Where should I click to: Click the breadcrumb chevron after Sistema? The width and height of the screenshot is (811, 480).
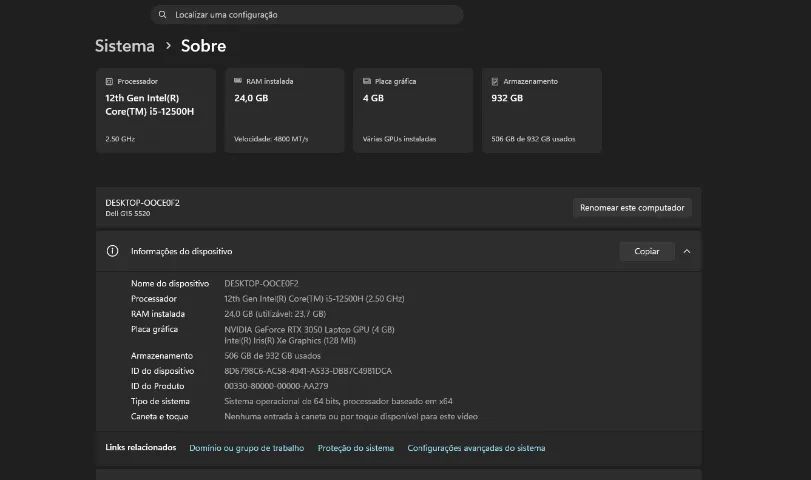point(168,46)
